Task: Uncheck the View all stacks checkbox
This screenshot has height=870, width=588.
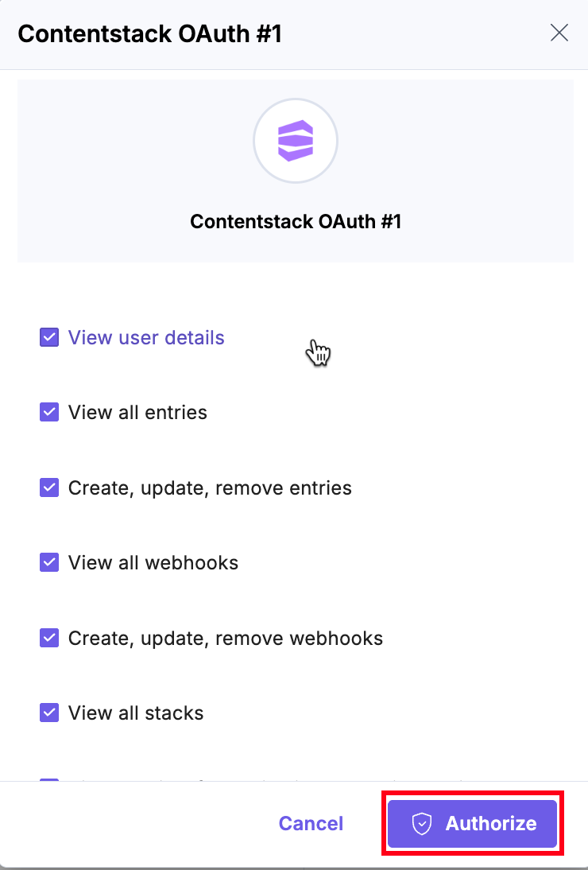Action: click(49, 713)
